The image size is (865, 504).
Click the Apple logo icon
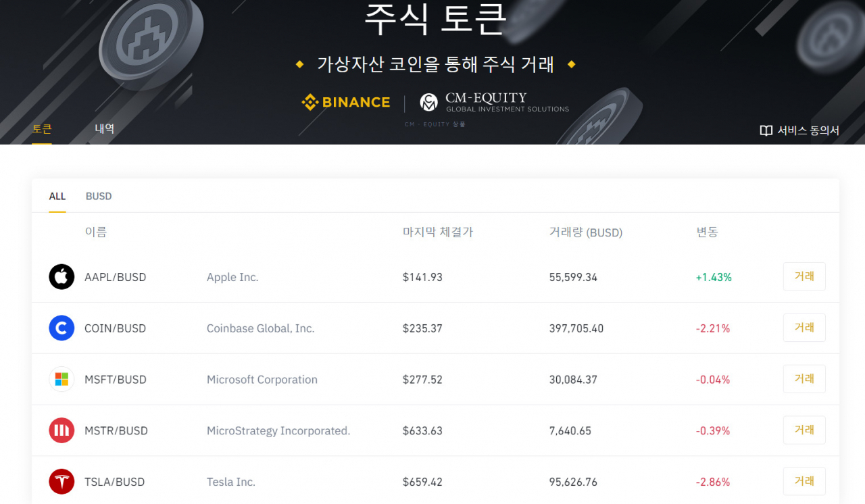pos(61,277)
